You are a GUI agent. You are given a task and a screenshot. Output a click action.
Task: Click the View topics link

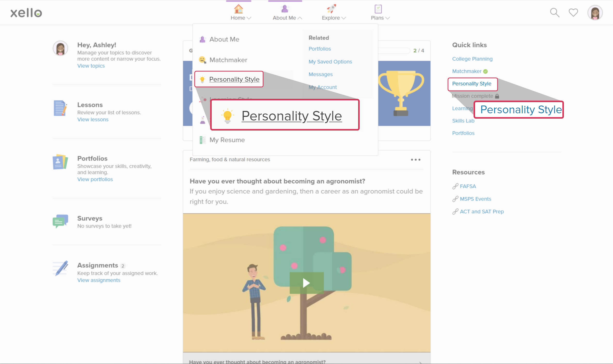click(91, 66)
